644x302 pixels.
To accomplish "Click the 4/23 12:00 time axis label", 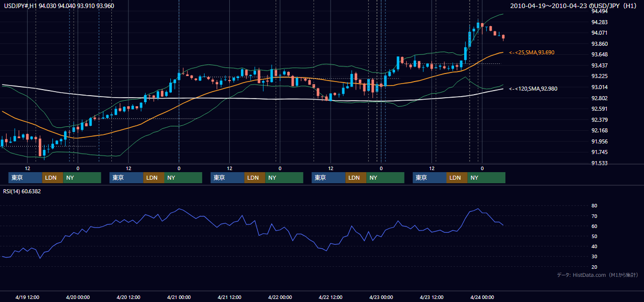I will coord(431,297).
